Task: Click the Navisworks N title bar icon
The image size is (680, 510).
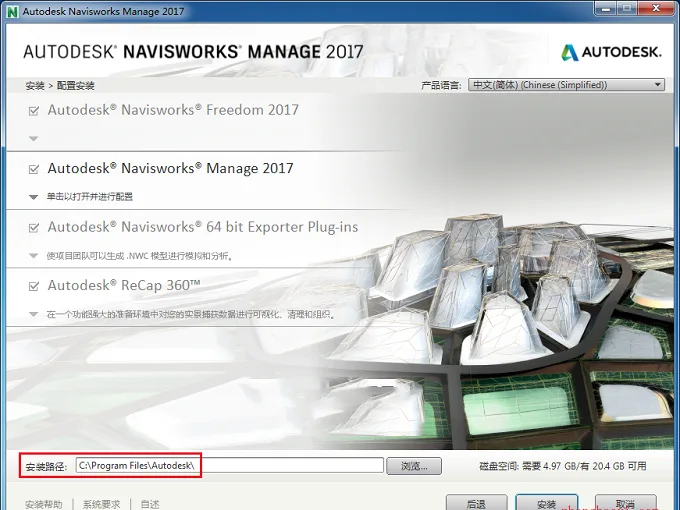Action: [x=13, y=11]
